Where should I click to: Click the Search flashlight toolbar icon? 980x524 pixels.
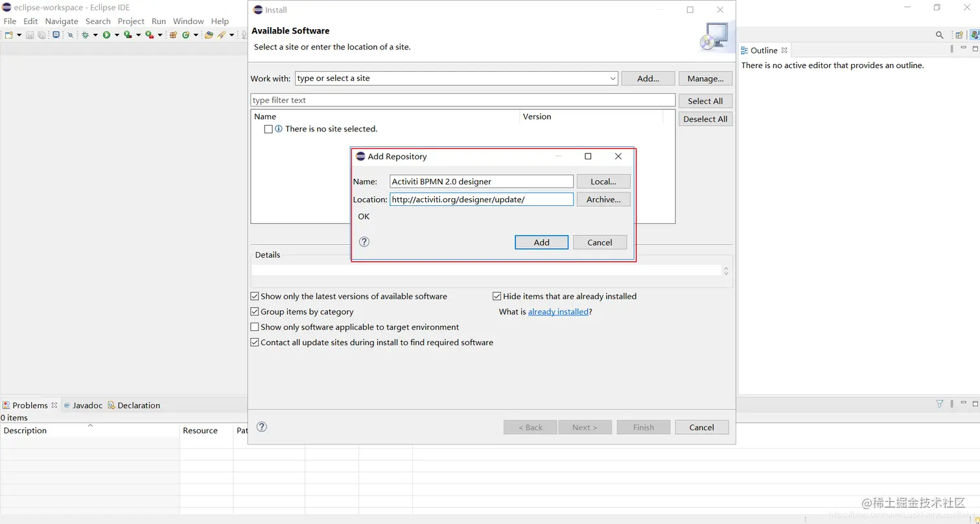(x=222, y=35)
